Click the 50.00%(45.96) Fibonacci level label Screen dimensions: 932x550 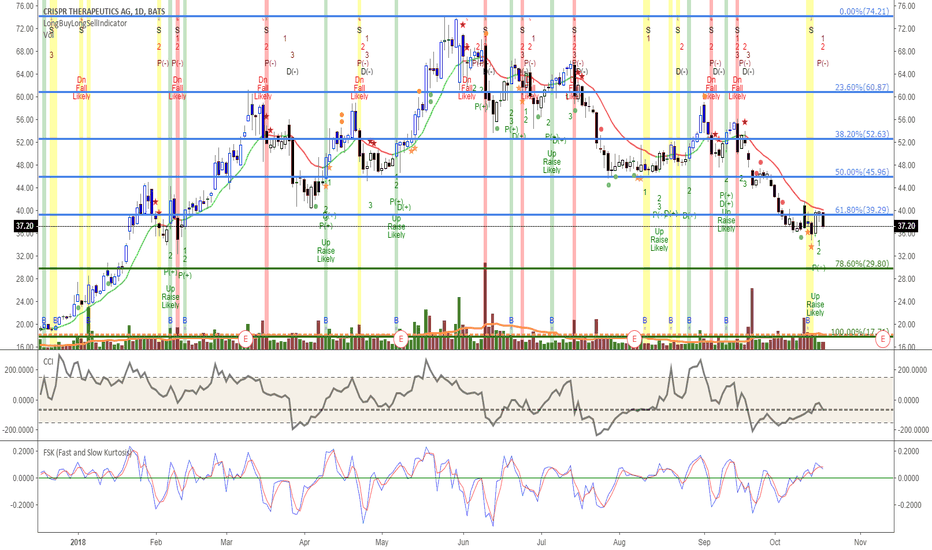[862, 172]
